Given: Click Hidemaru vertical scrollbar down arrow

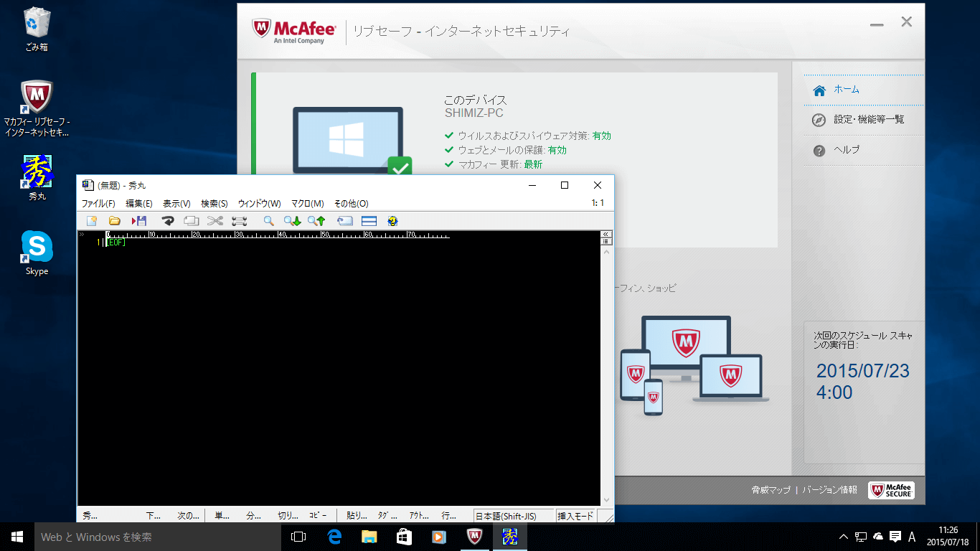Looking at the screenshot, I should 607,500.
